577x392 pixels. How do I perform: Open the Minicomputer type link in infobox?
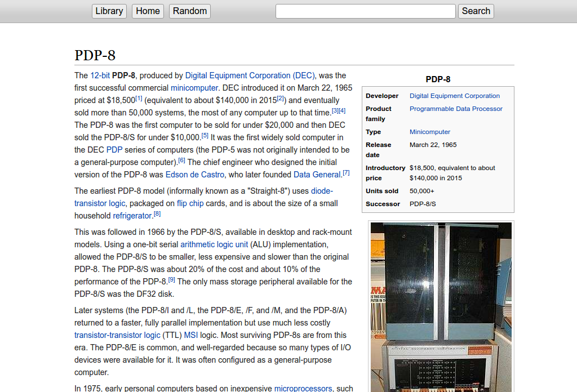(x=430, y=132)
